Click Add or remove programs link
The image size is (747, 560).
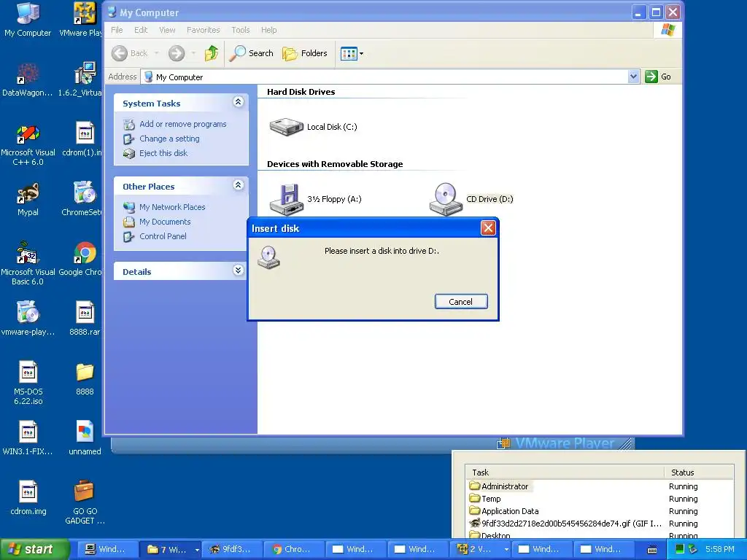[x=183, y=124]
